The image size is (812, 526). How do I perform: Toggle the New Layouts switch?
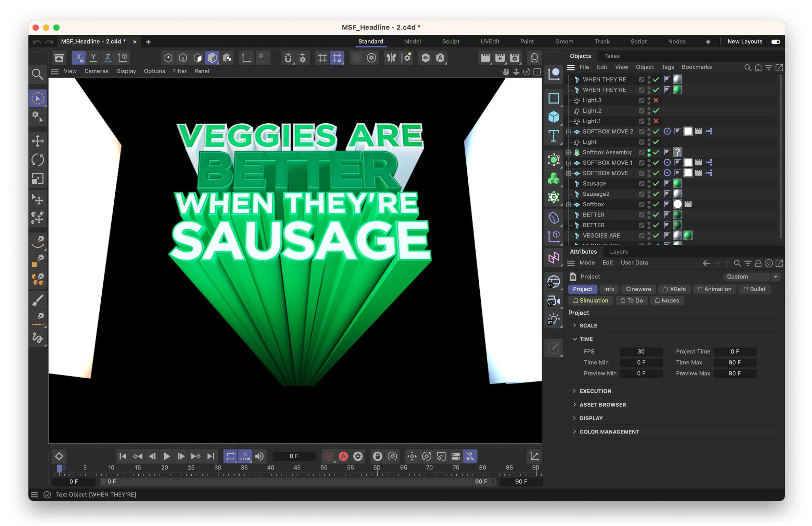[x=775, y=42]
